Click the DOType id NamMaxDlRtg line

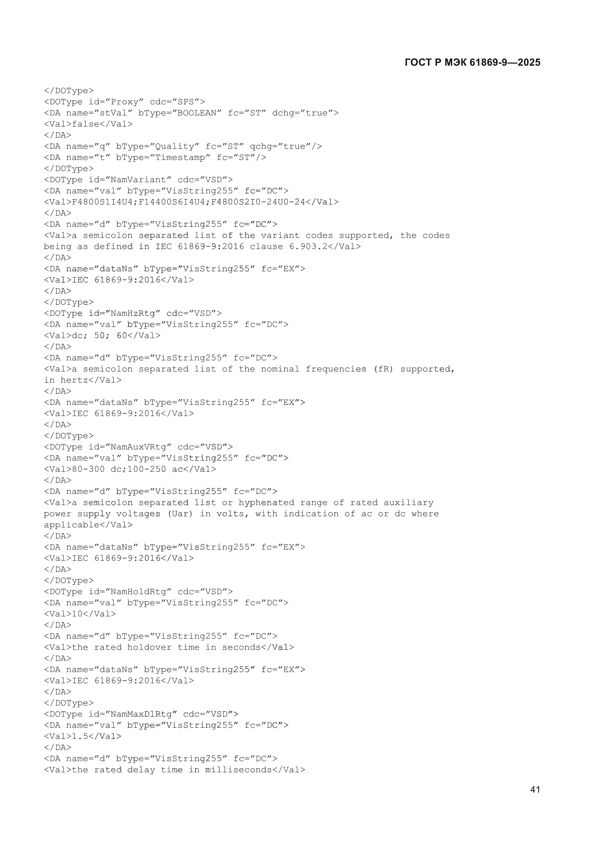tap(141, 714)
